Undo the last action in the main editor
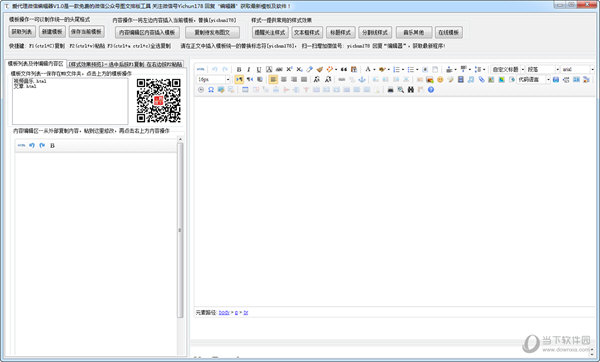The image size is (600, 362). coord(215,69)
